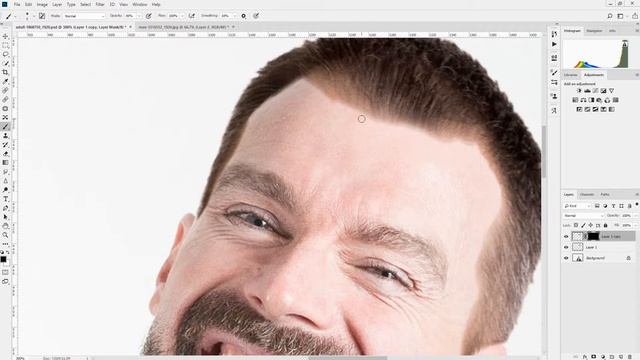Toggle the brush settings panel button

coord(42,16)
